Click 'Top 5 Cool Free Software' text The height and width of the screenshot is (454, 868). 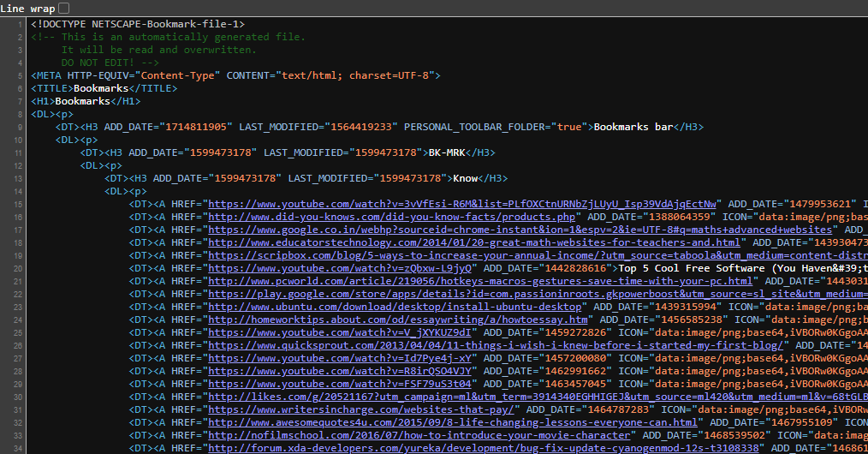pyautogui.click(x=692, y=268)
